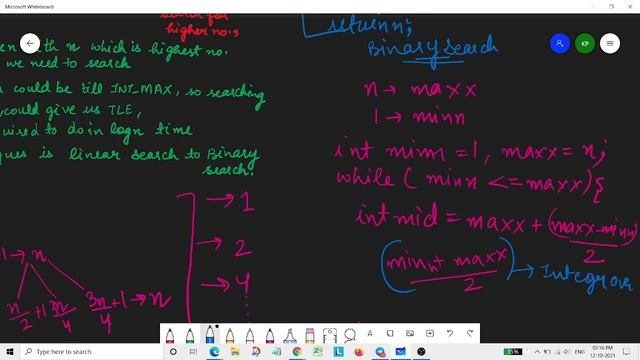
Task: Redo the last undone stroke
Action: pyautogui.click(x=470, y=333)
